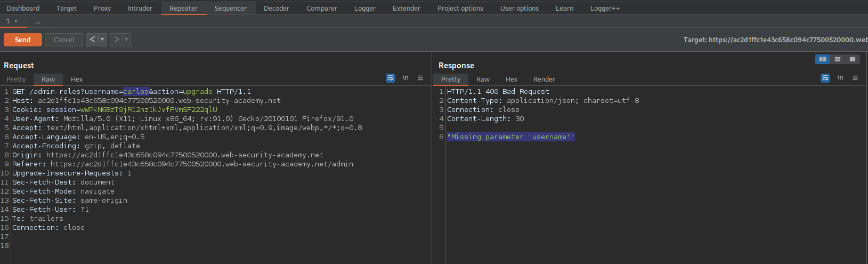Select side-by-side split layout icon
This screenshot has width=868, height=264.
[822, 59]
